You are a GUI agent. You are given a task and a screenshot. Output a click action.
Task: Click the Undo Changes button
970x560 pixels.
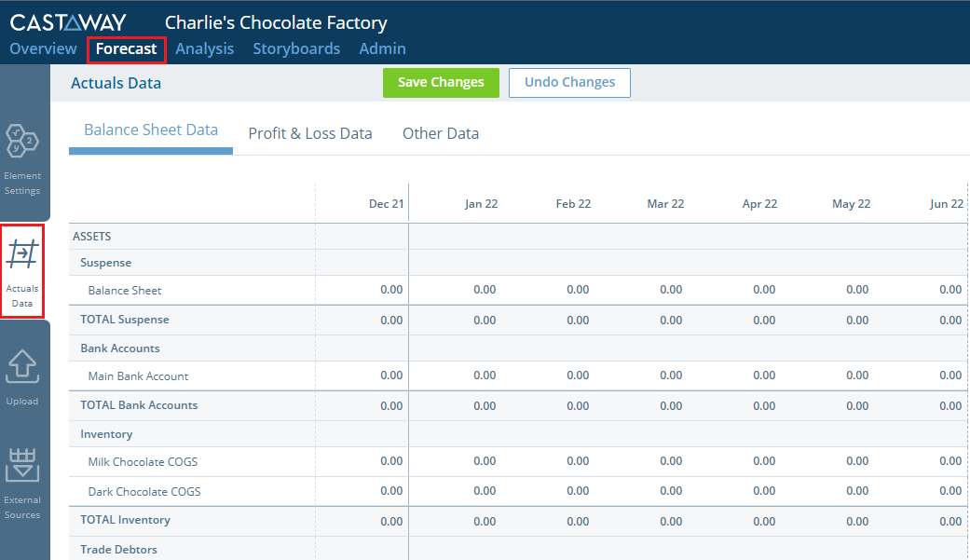click(569, 82)
